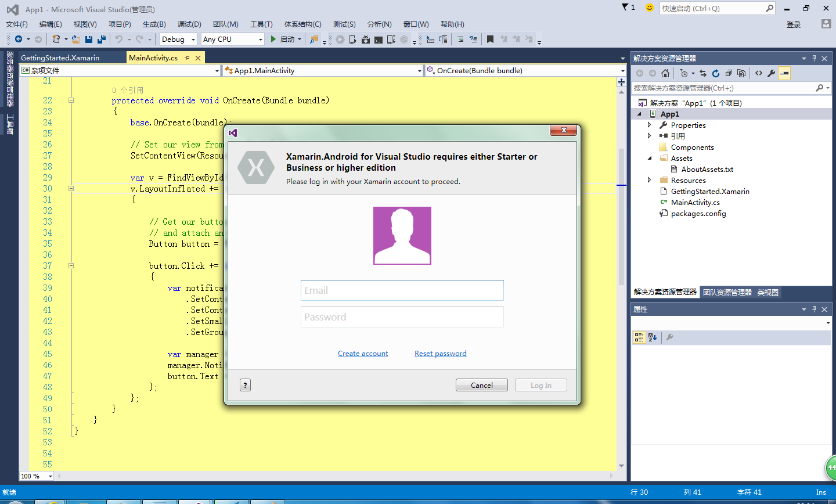Select packages.config in Solution Explorer
Viewport: 836px width, 504px height.
click(x=698, y=213)
